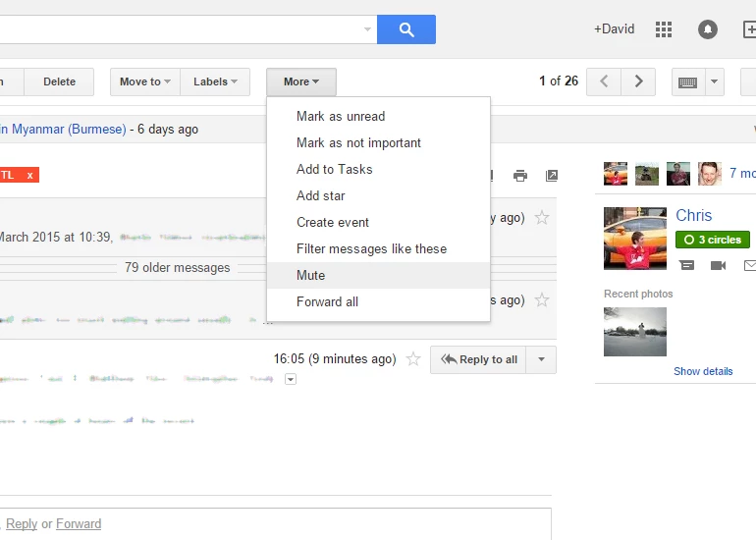Go to older conversation arrow
The width and height of the screenshot is (756, 540).
(x=638, y=81)
